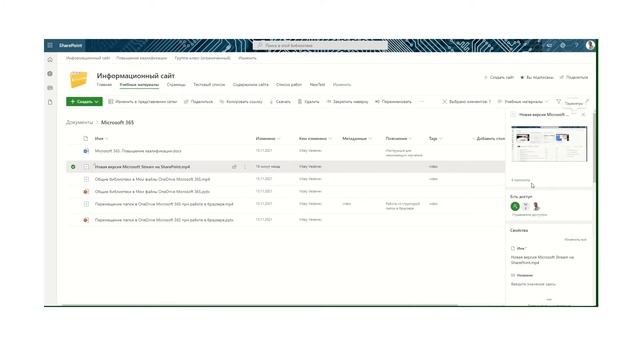Click the megaphone icon in top bar
Screen dimensions: 640x360
pyautogui.click(x=549, y=45)
